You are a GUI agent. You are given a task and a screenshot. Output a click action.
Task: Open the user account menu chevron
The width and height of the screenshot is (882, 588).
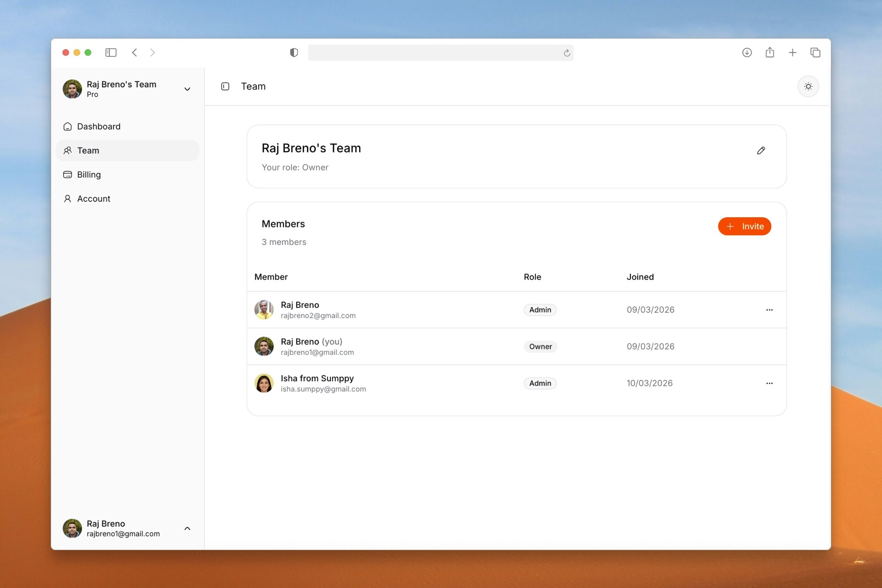187,528
